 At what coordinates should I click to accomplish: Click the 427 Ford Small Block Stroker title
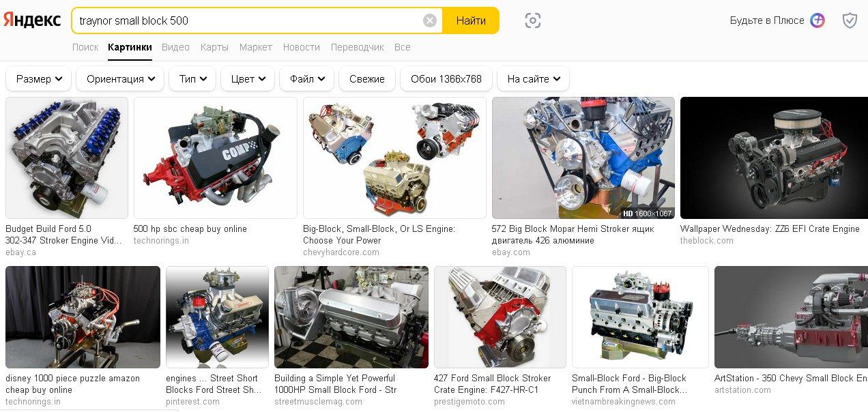pyautogui.click(x=493, y=384)
